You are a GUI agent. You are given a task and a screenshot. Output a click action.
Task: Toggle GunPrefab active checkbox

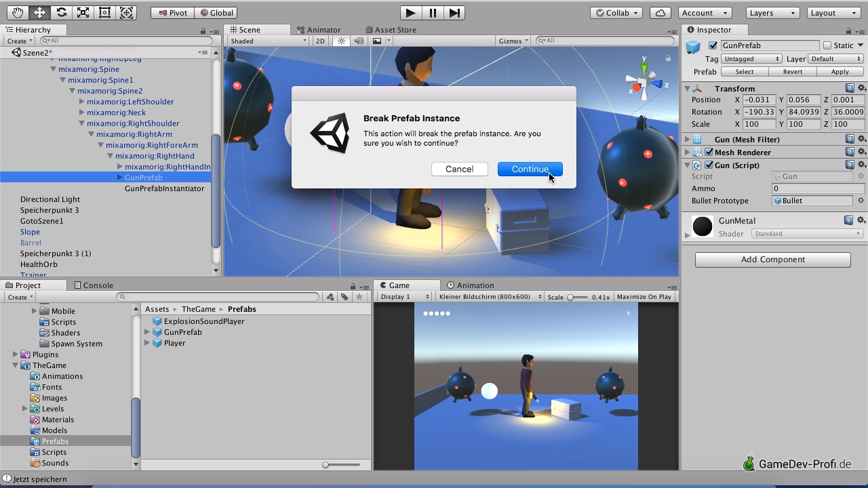point(713,45)
